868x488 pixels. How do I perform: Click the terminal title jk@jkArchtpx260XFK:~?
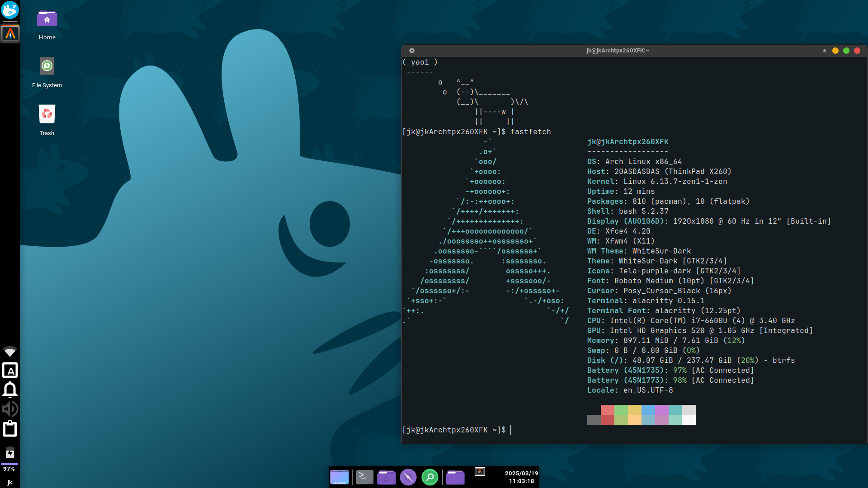click(618, 51)
